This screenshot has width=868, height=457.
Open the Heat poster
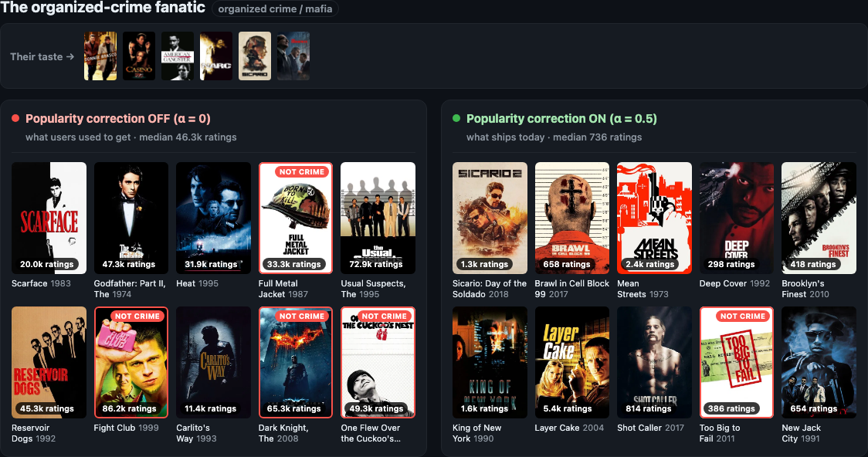(214, 218)
